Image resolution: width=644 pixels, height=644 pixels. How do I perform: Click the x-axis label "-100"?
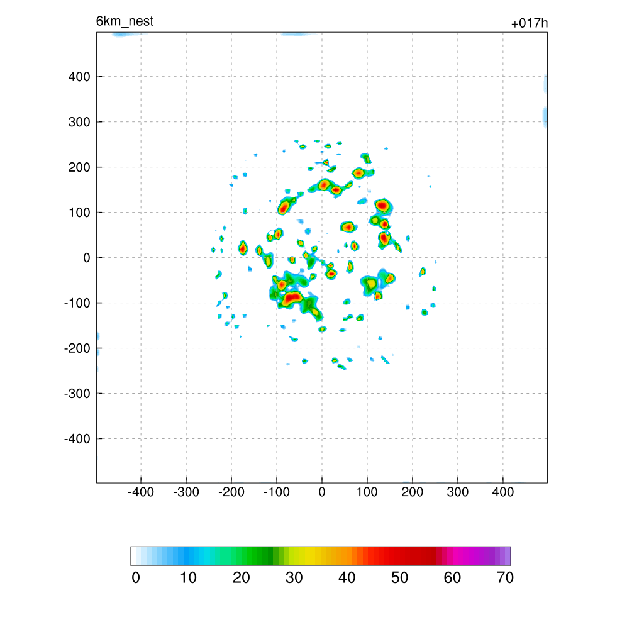click(x=277, y=492)
